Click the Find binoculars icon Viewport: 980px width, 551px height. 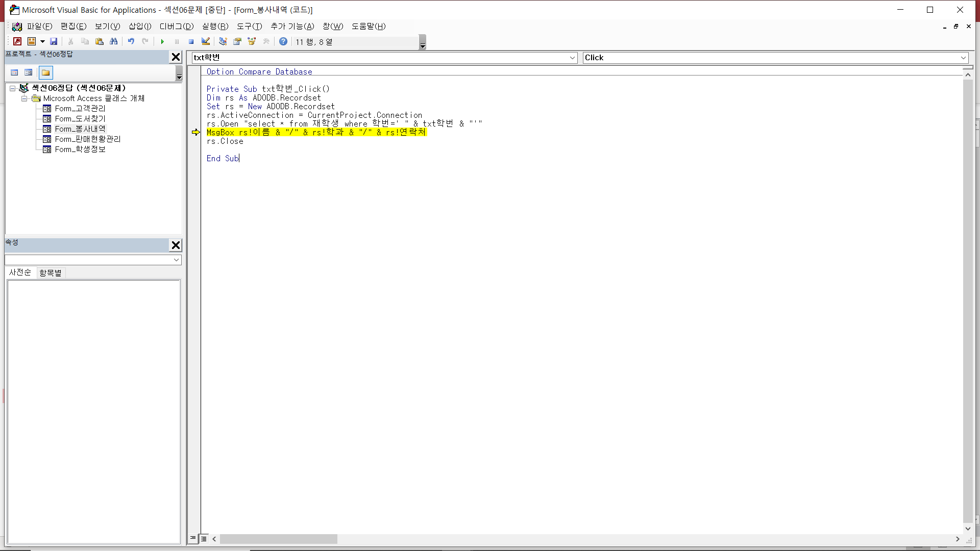114,41
